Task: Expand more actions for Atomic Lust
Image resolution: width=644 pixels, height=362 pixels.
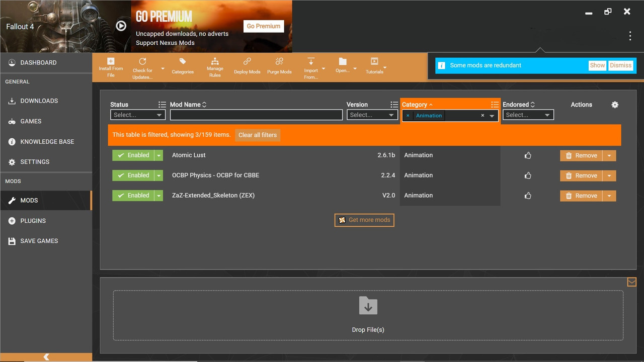Action: (x=609, y=155)
